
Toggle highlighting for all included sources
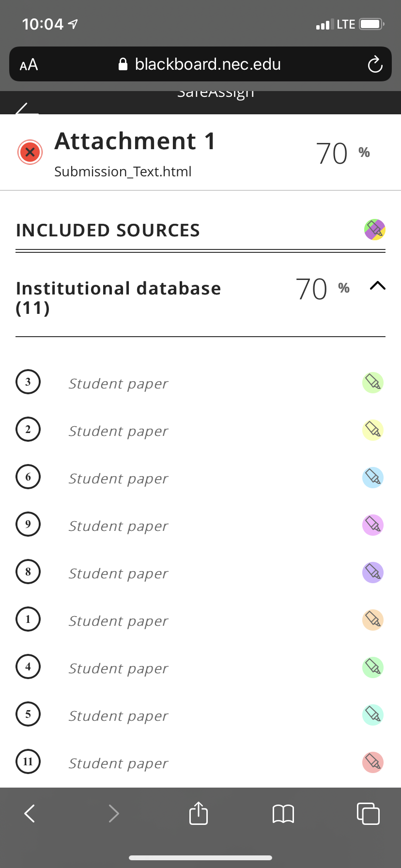pyautogui.click(x=374, y=230)
